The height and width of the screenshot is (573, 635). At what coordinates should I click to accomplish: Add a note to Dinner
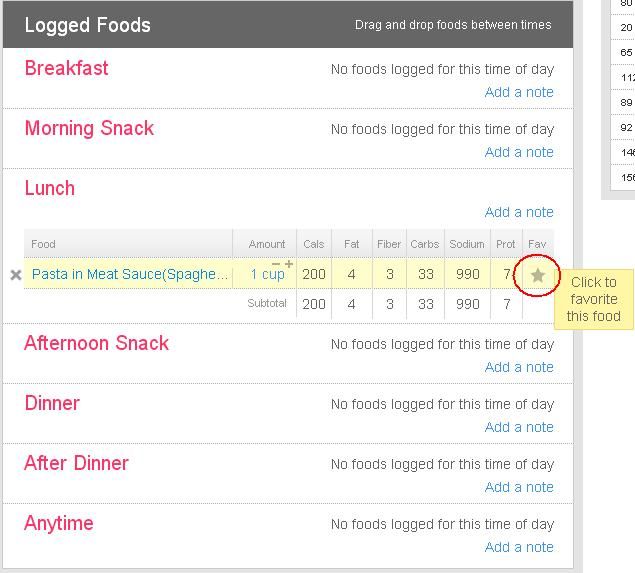point(519,427)
